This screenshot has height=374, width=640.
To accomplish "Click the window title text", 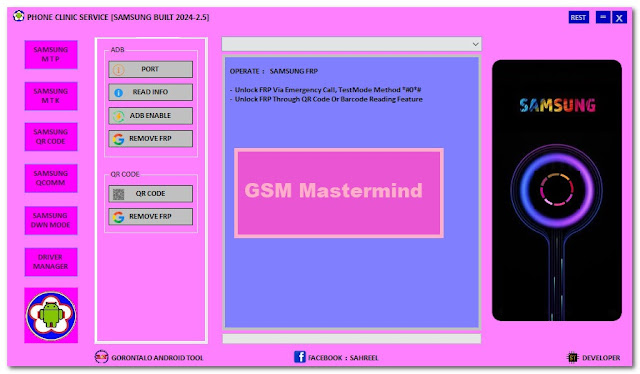I will 118,17.
